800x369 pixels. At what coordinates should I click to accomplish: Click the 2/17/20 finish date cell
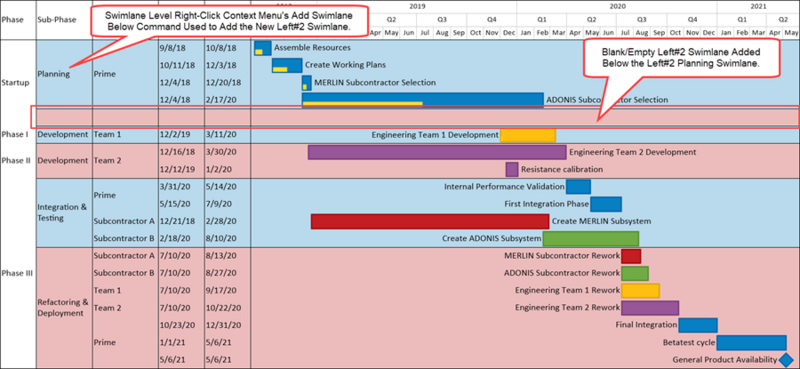pyautogui.click(x=221, y=100)
